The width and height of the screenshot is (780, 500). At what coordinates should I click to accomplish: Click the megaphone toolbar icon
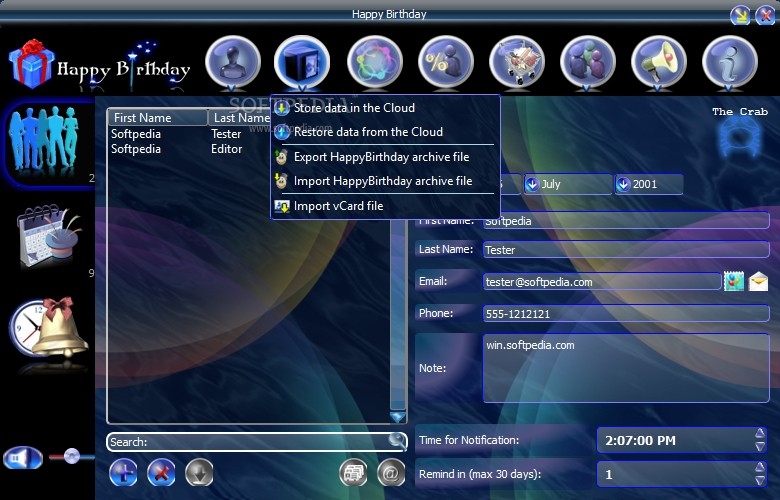coord(659,62)
